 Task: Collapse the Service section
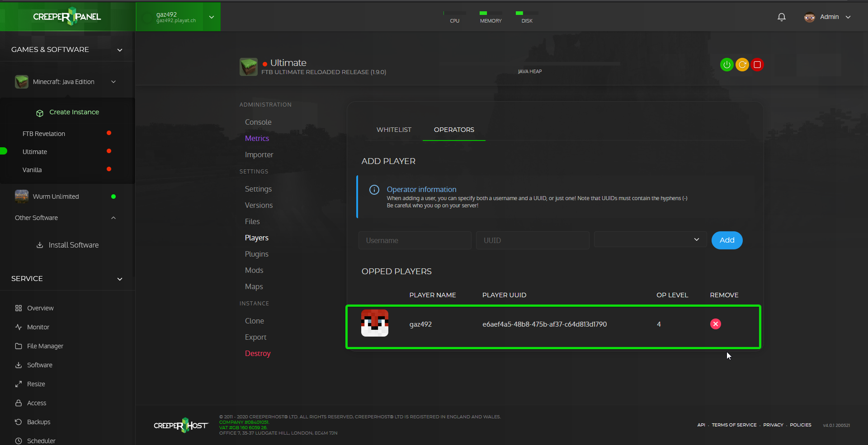[120, 279]
